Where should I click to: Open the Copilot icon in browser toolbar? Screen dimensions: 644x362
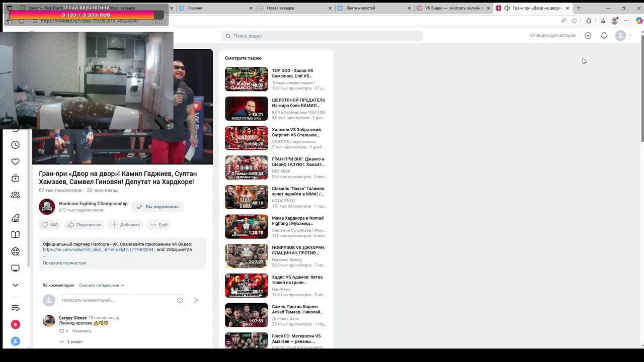point(639,21)
